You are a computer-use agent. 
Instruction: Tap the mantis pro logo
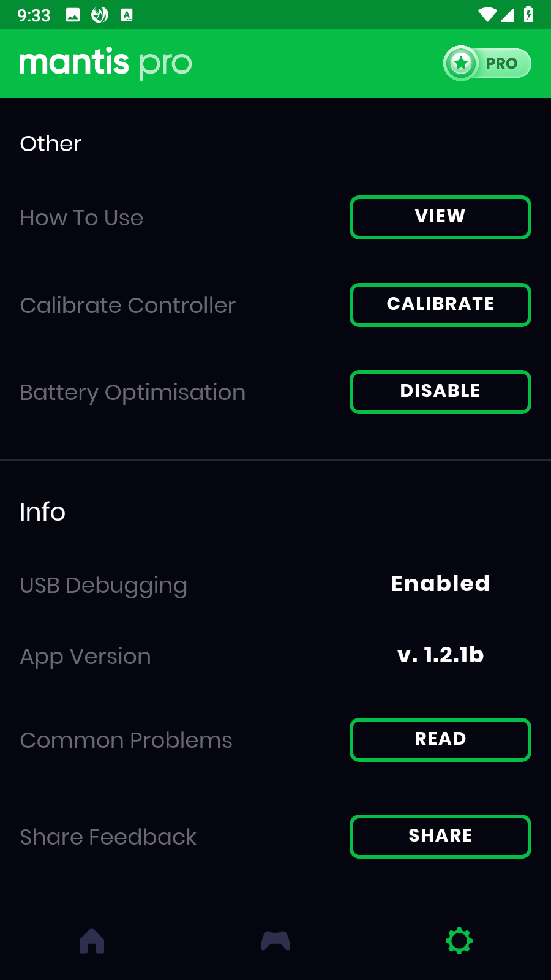[105, 63]
